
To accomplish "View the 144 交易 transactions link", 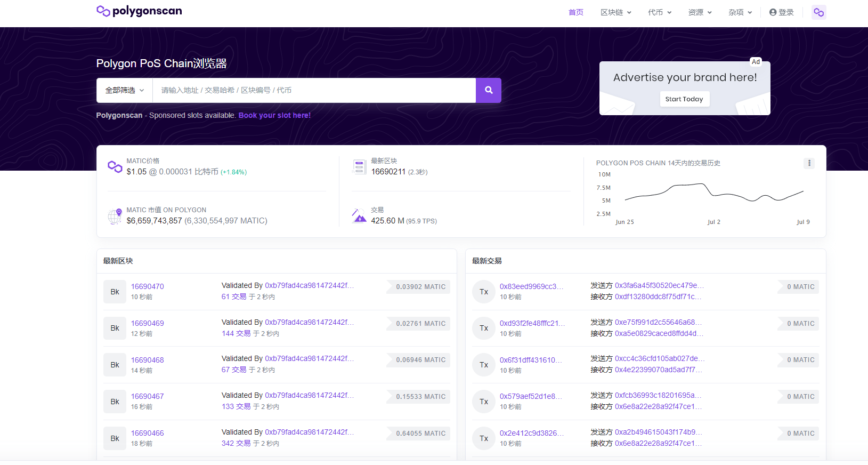I will pyautogui.click(x=236, y=333).
